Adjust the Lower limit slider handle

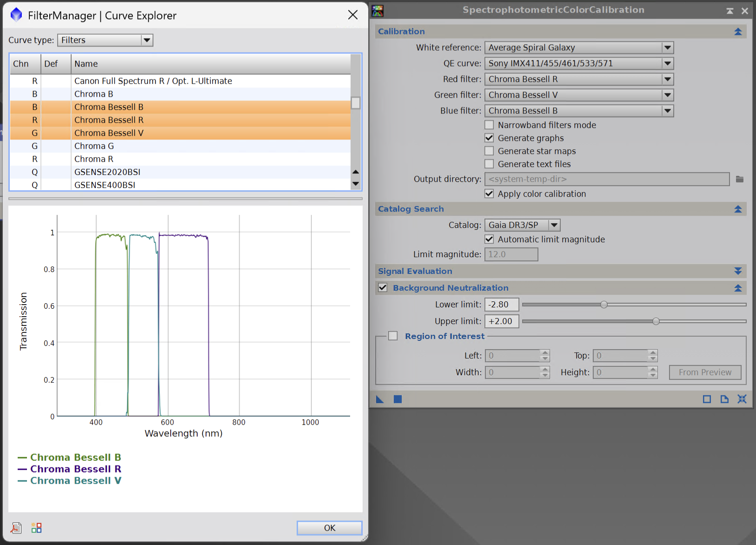click(x=604, y=305)
